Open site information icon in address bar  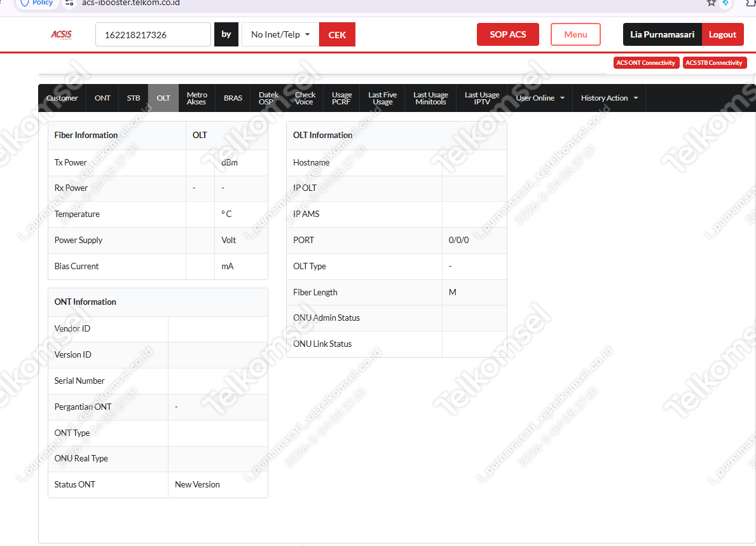coord(69,3)
